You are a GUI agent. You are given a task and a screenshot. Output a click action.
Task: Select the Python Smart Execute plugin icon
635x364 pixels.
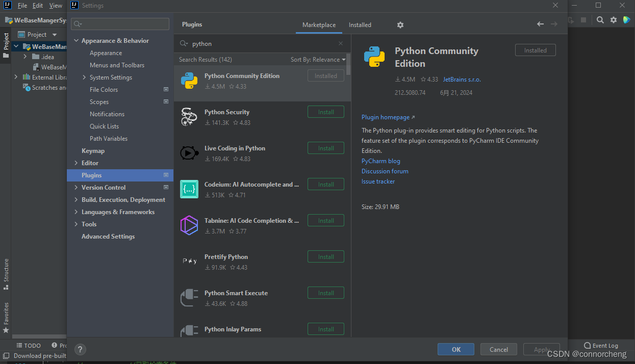point(189,298)
